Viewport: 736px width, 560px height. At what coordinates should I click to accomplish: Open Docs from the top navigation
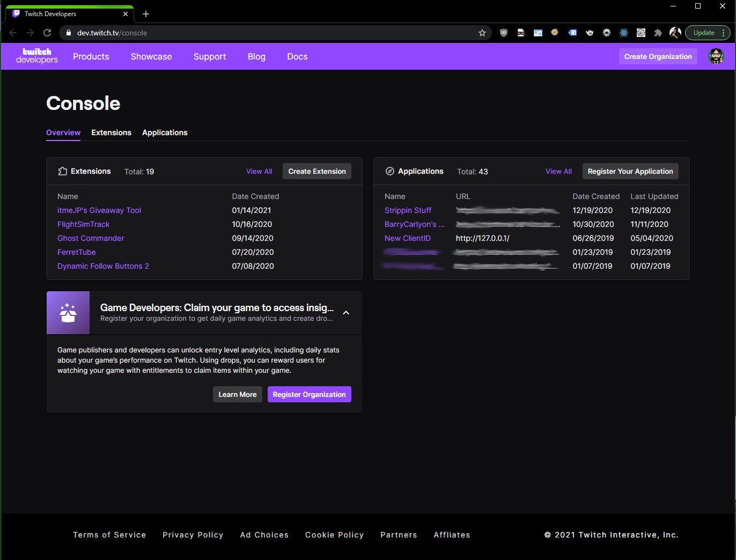pos(297,56)
